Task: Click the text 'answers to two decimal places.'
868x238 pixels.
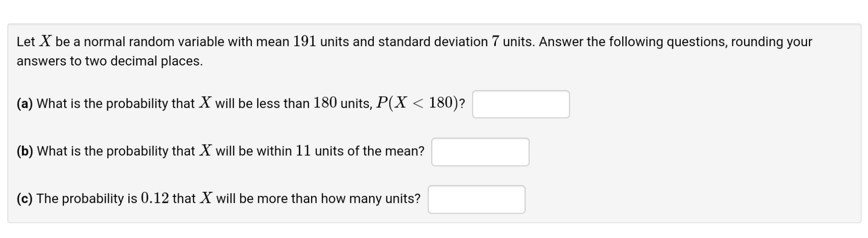Action: coord(110,61)
